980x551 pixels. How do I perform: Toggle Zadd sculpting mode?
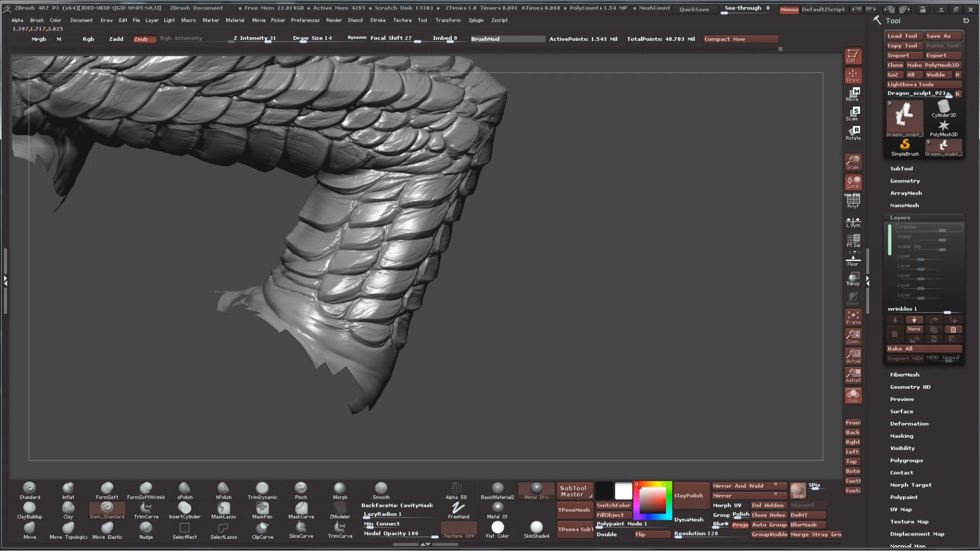pyautogui.click(x=116, y=39)
